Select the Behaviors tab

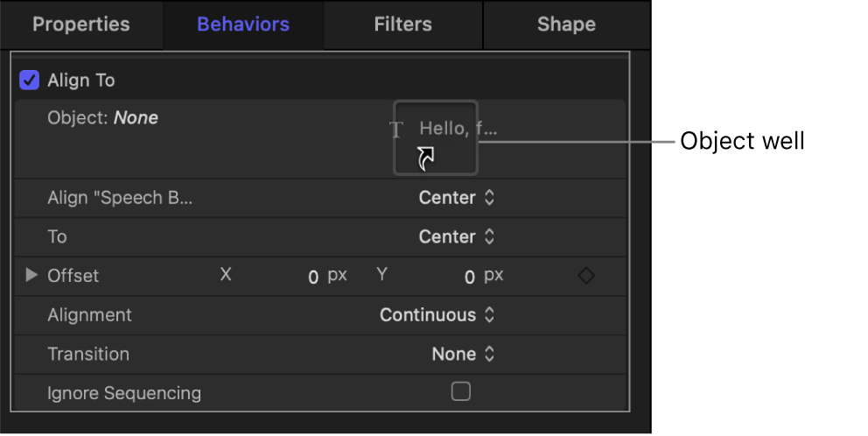click(241, 25)
